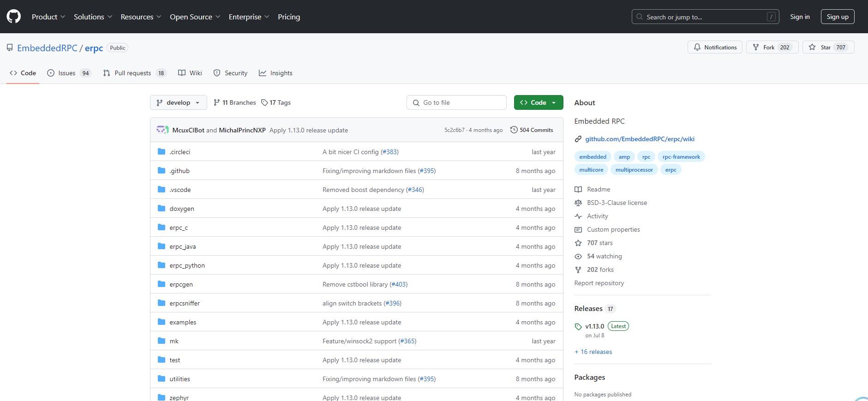Click the note icon beside Custom properties
The width and height of the screenshot is (868, 401).
tap(578, 229)
